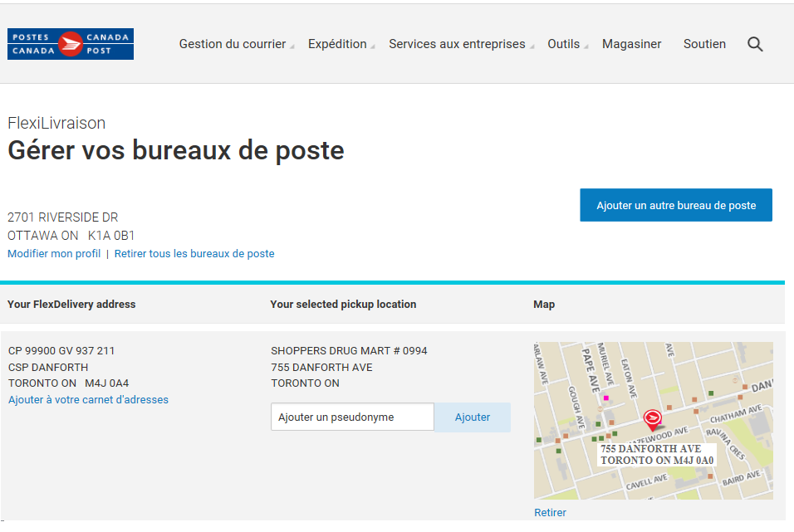Select the 2701 RIVERSIDE DR address line
The image size is (794, 532).
pyautogui.click(x=63, y=217)
